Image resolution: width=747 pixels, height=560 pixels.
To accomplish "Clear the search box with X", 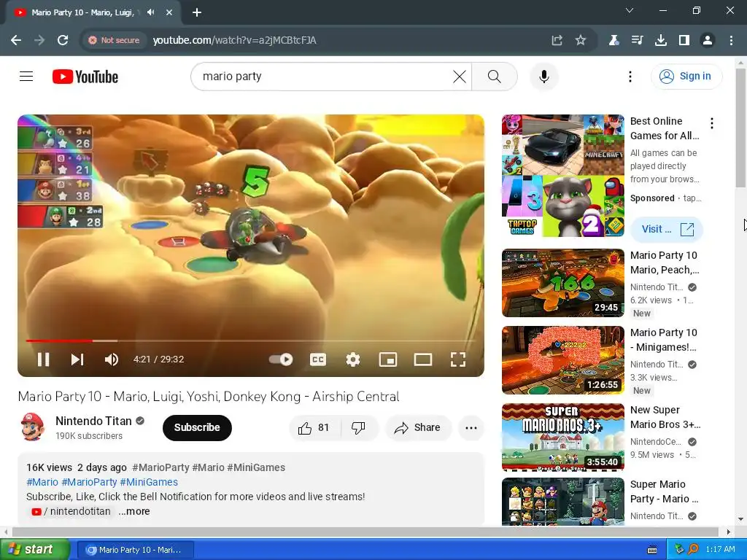I will pyautogui.click(x=460, y=76).
